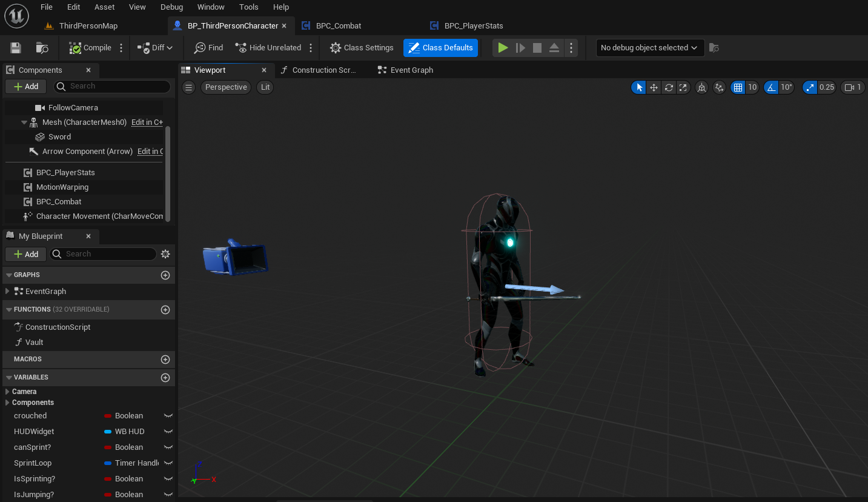Click Browse to asset in Content Browser icon
This screenshot has height=502, width=868.
click(x=42, y=48)
